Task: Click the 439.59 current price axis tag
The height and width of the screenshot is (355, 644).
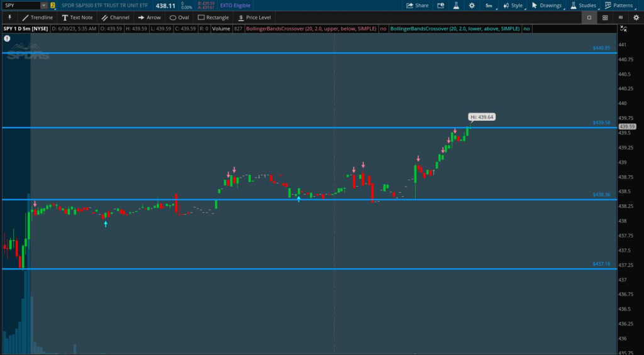Action: [x=627, y=127]
